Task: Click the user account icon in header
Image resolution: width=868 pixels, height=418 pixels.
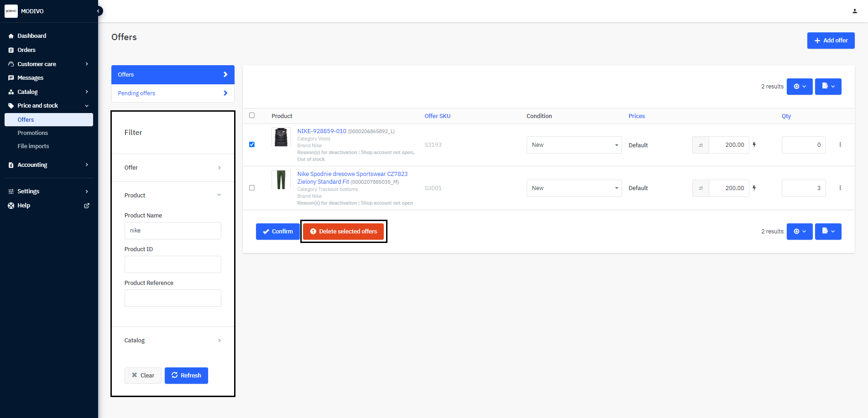Action: 854,11
